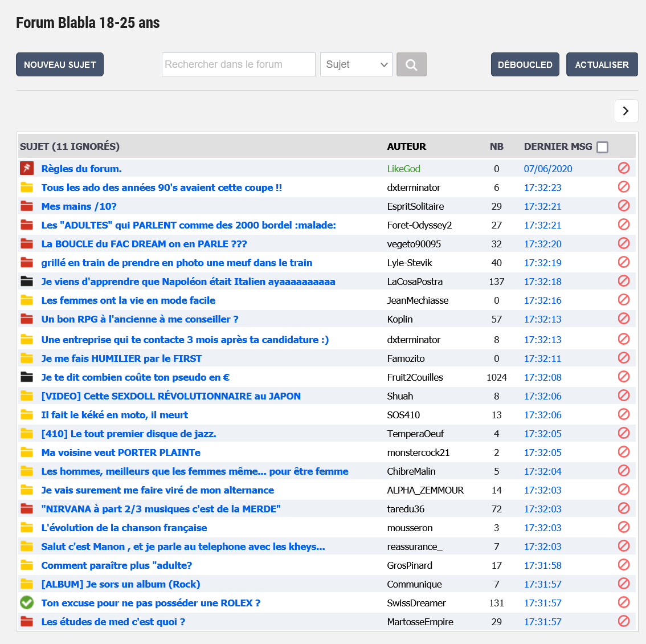The height and width of the screenshot is (644, 646).
Task: Ignore '[ALBUM] Je sors un album' topic
Action: point(623,584)
